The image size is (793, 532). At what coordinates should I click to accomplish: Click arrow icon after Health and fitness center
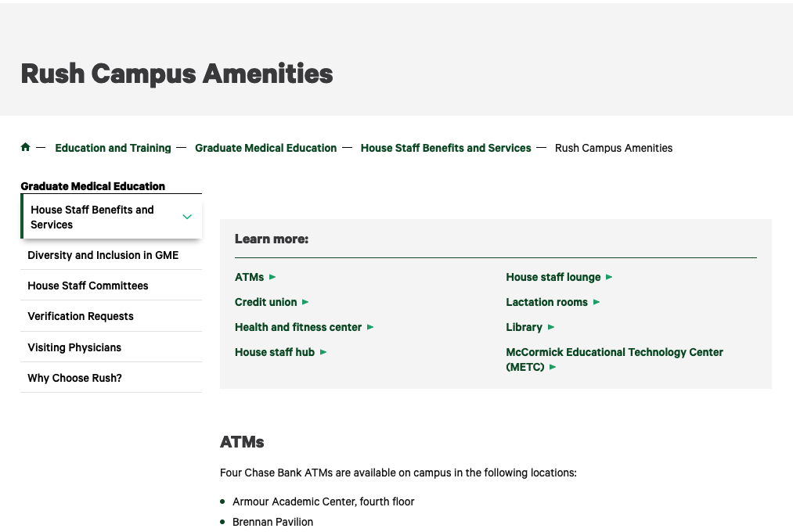coord(370,327)
